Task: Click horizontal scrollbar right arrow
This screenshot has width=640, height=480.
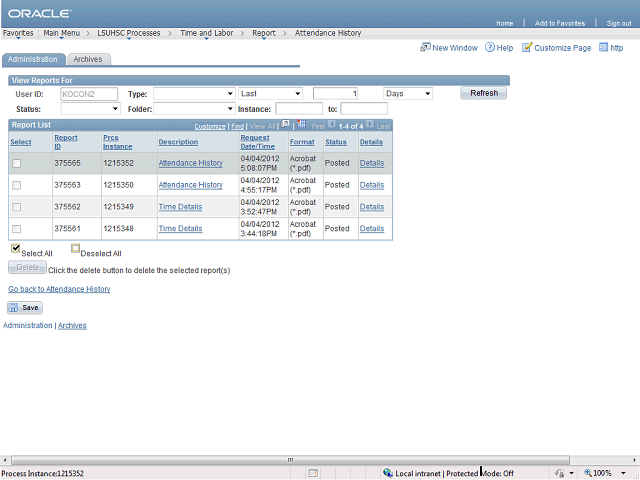Action: click(x=634, y=460)
